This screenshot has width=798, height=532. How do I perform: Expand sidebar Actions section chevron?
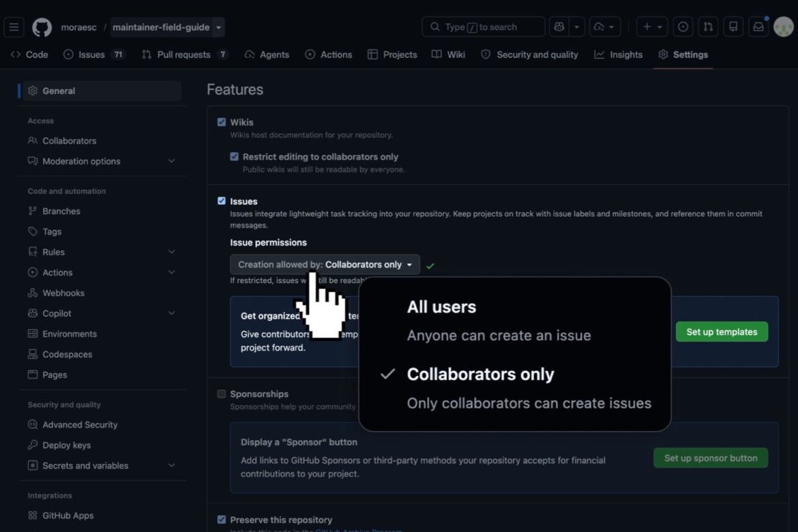(171, 272)
